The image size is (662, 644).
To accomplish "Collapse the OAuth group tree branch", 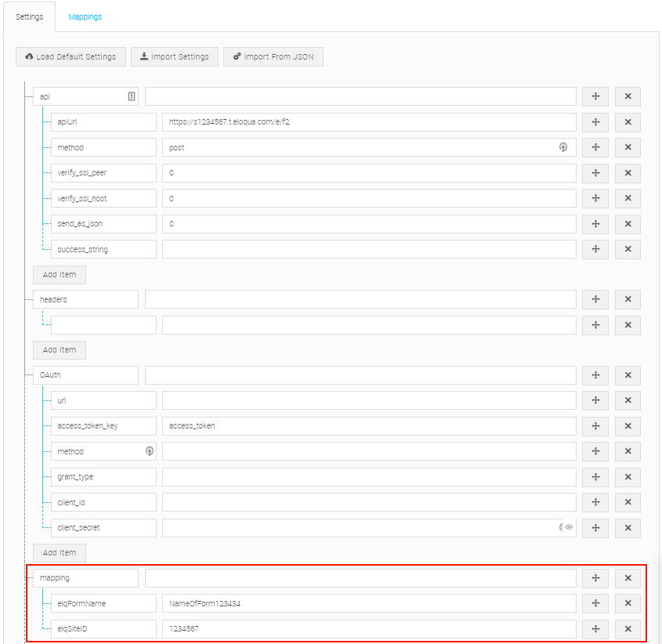I will point(27,375).
